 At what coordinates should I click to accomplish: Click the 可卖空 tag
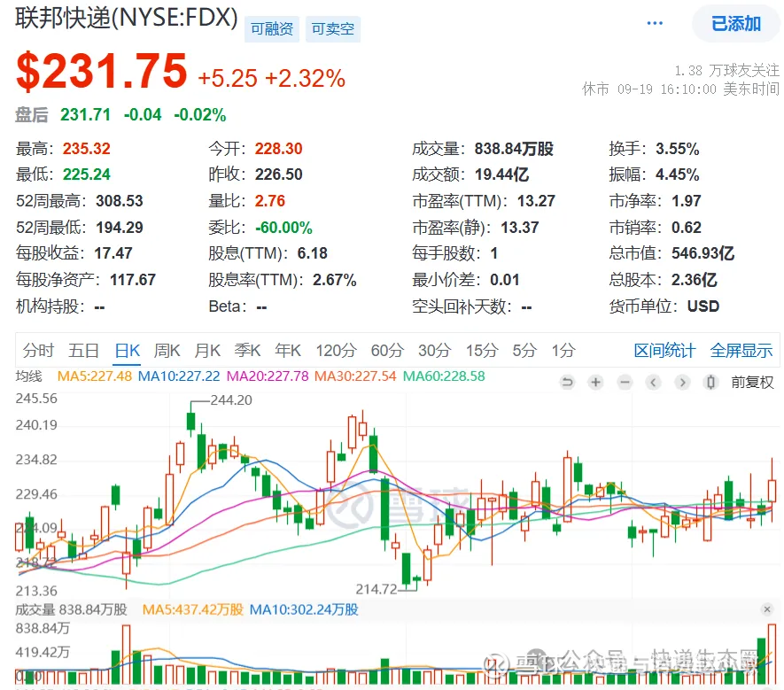[332, 29]
